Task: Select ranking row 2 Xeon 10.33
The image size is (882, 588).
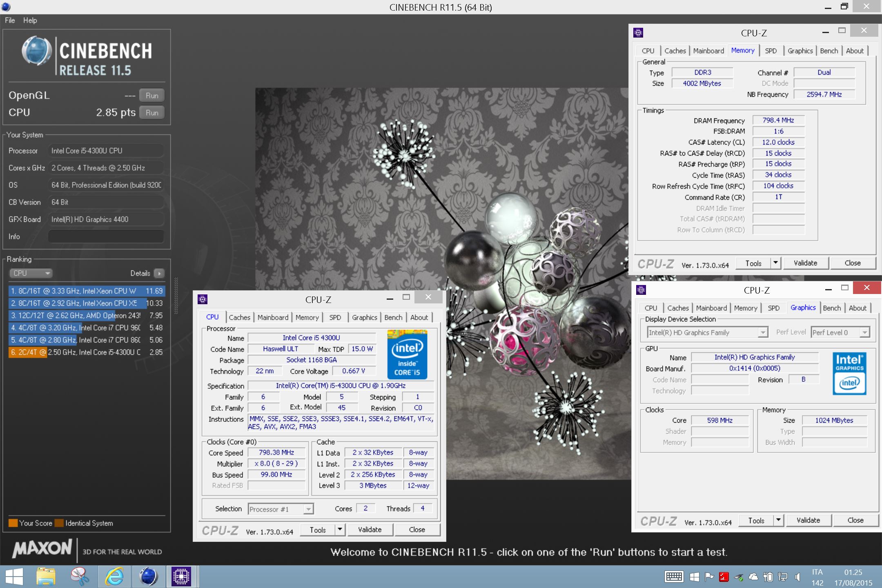Action: click(x=87, y=303)
